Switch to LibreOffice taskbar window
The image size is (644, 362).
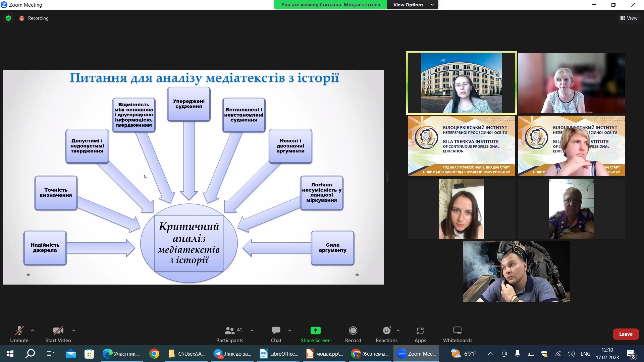(x=279, y=354)
